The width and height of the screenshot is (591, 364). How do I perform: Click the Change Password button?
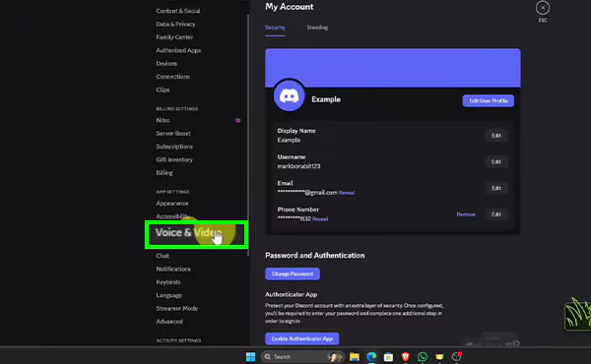tap(293, 274)
